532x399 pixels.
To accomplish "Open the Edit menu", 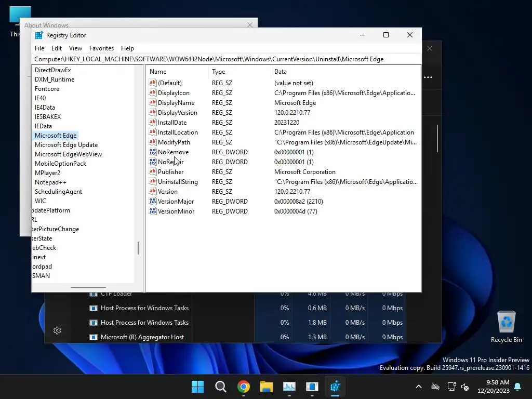I will tap(56, 48).
